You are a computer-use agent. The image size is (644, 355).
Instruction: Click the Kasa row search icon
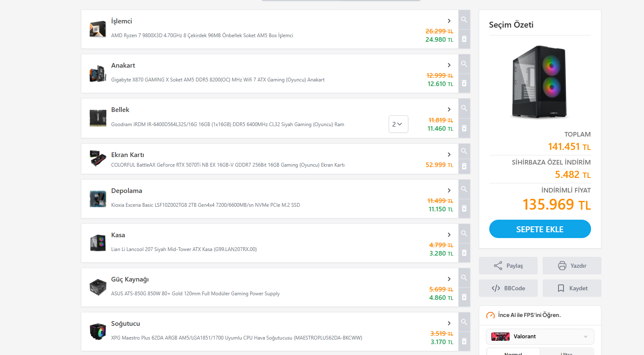click(x=464, y=233)
